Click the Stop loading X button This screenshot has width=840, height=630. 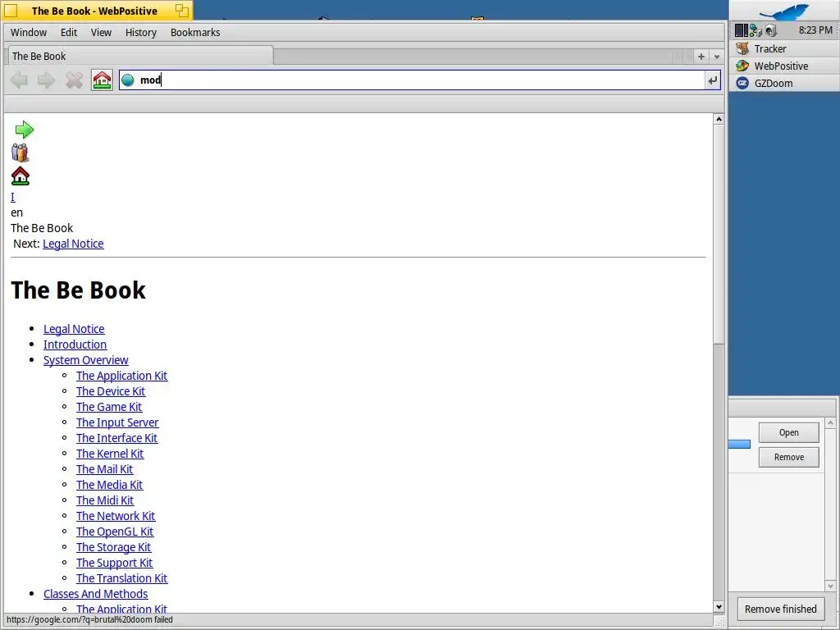pos(74,80)
